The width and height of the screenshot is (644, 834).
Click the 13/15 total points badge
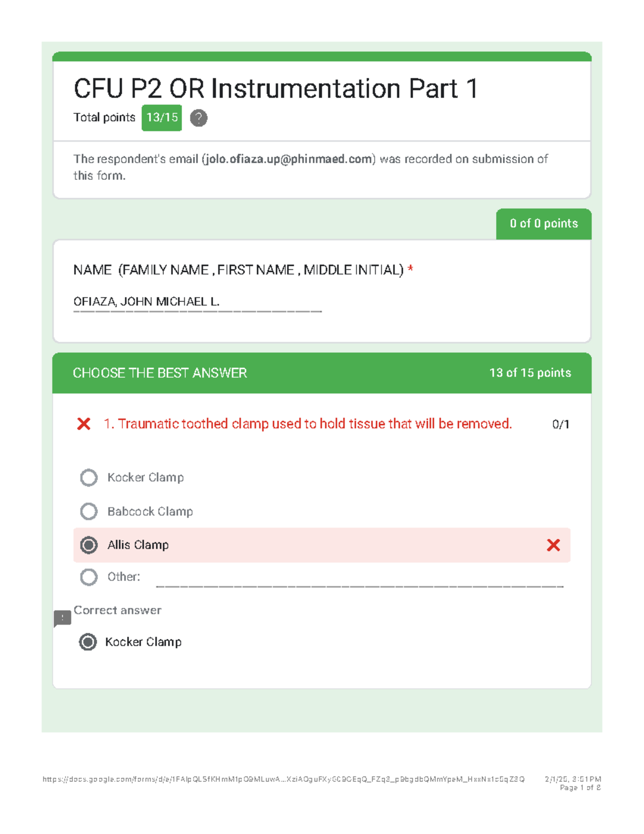162,118
